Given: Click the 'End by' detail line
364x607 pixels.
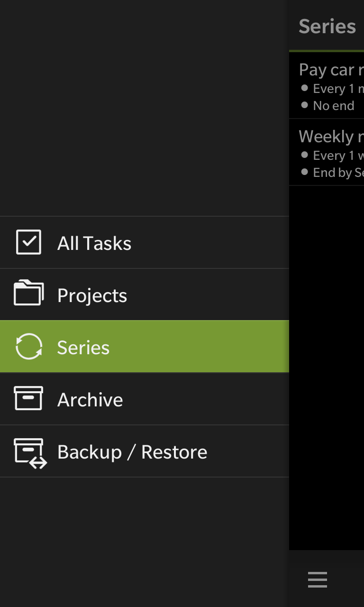Looking at the screenshot, I should click(x=332, y=173).
